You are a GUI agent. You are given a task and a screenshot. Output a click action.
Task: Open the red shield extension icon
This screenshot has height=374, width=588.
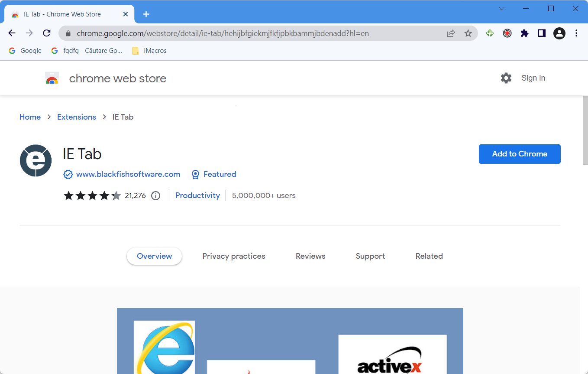pos(507,33)
